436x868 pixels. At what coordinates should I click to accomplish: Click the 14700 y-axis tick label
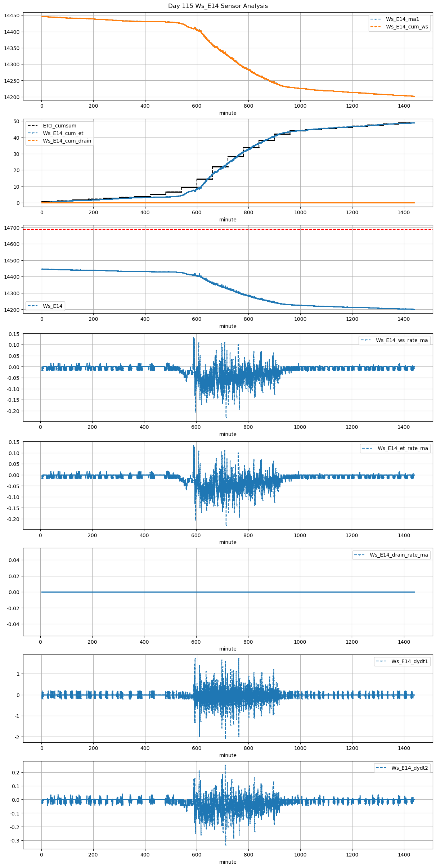tap(12, 228)
